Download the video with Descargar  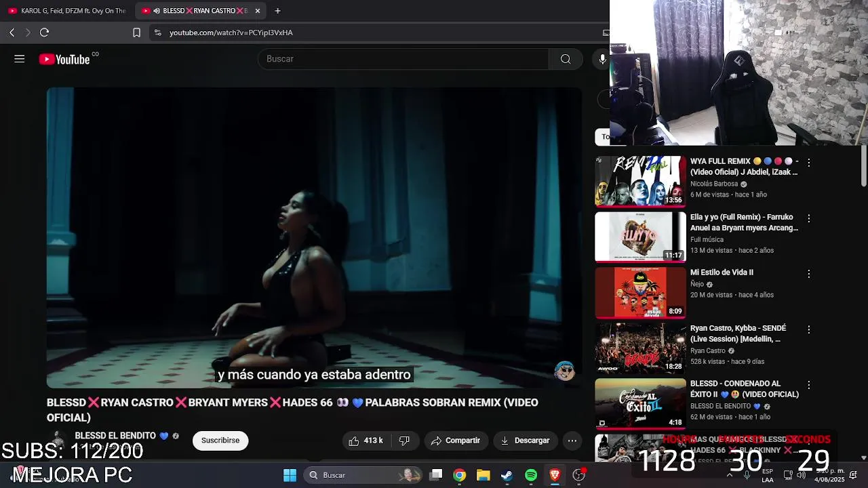pos(525,441)
